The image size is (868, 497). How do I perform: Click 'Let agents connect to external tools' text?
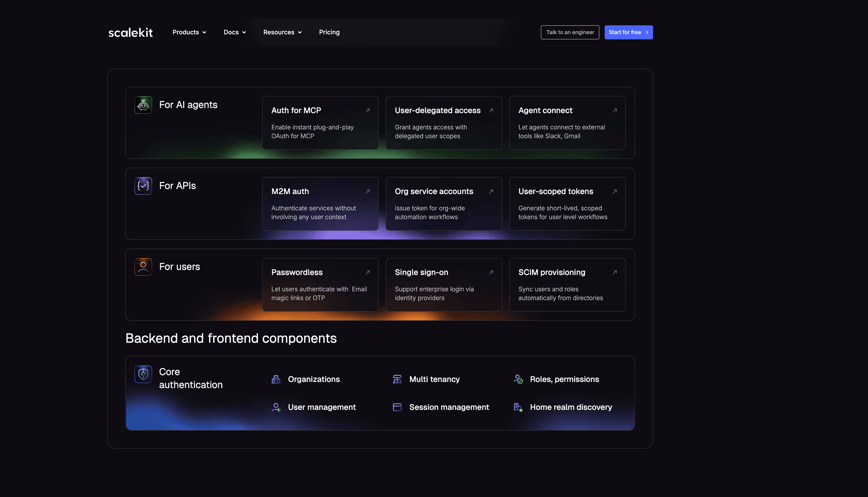562,131
